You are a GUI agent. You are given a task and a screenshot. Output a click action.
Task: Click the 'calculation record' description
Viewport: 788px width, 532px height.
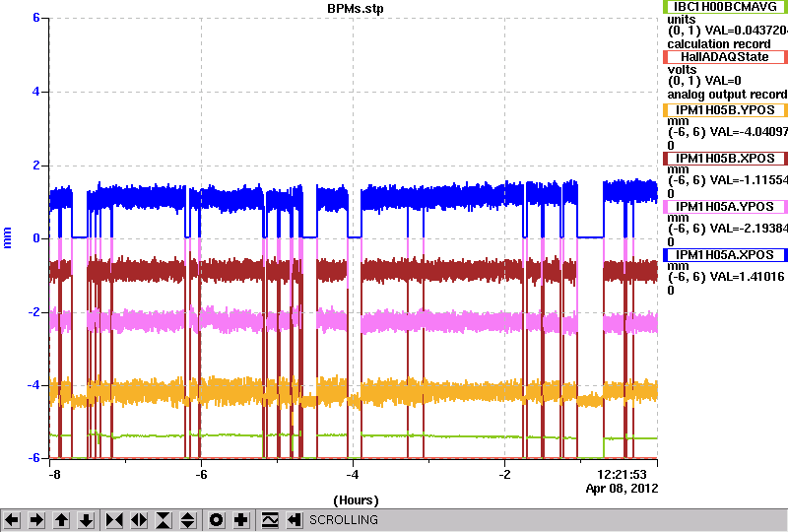click(x=719, y=44)
